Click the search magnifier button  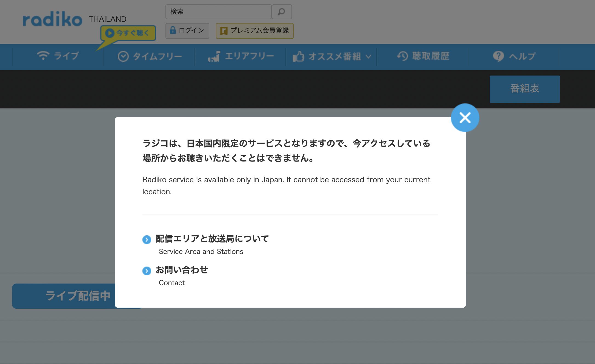(282, 12)
